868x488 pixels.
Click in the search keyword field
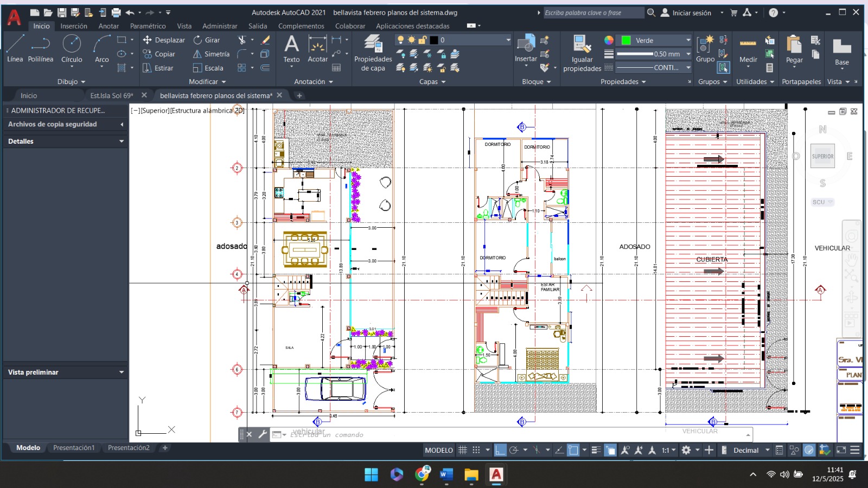point(593,12)
